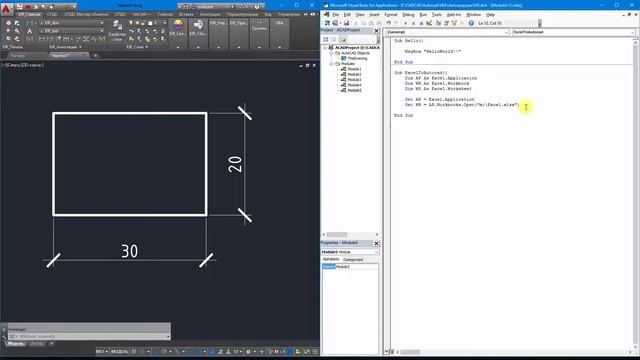Open the Tools menu in VBA editor
640x360 pixels.
point(437,15)
